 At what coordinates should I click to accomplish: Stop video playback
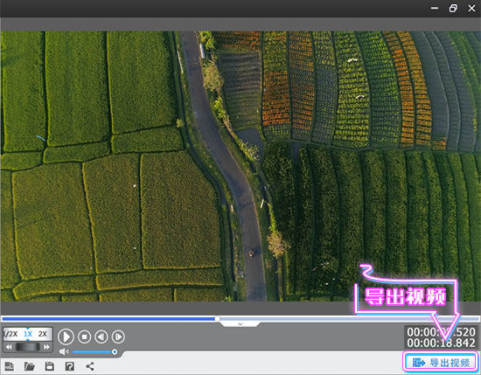84,337
